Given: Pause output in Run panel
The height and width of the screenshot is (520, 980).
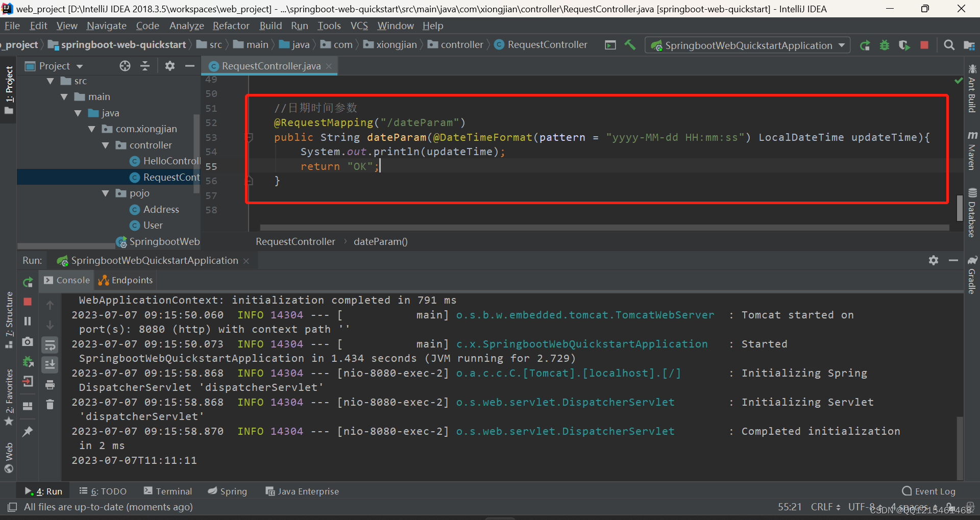Looking at the screenshot, I should 28,321.
